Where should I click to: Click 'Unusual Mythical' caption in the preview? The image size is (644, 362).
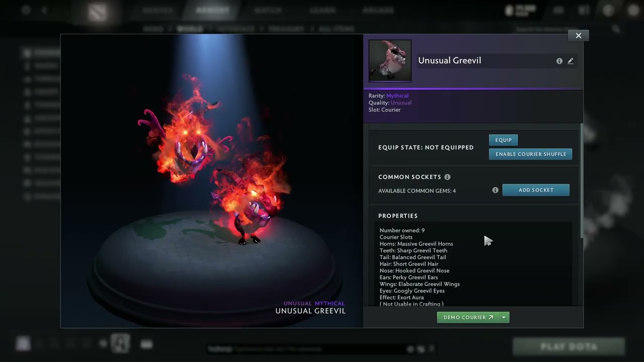click(x=314, y=303)
